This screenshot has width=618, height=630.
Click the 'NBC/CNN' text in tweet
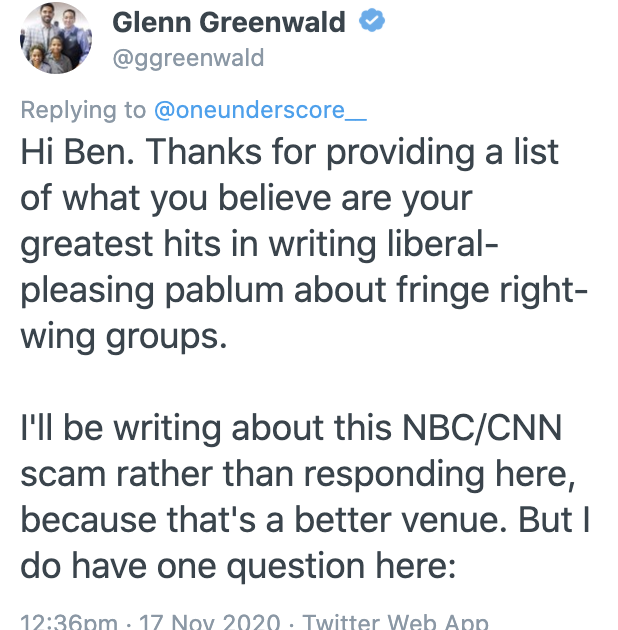pyautogui.click(x=482, y=428)
